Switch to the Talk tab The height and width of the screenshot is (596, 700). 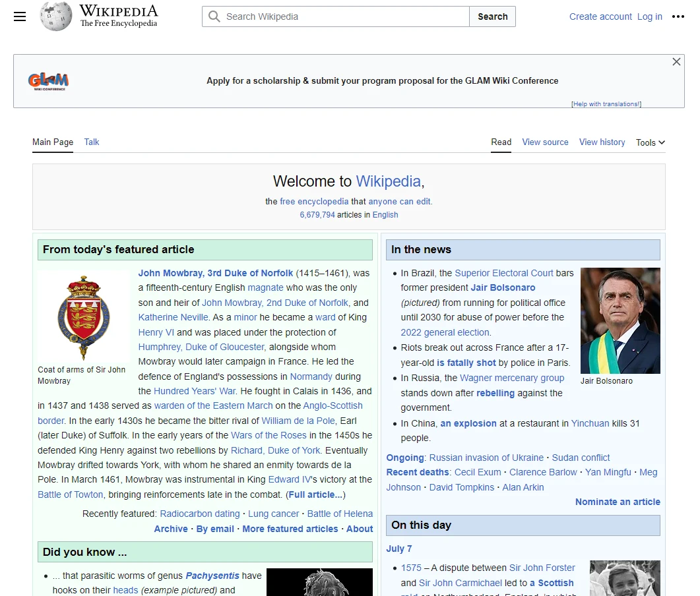point(92,142)
